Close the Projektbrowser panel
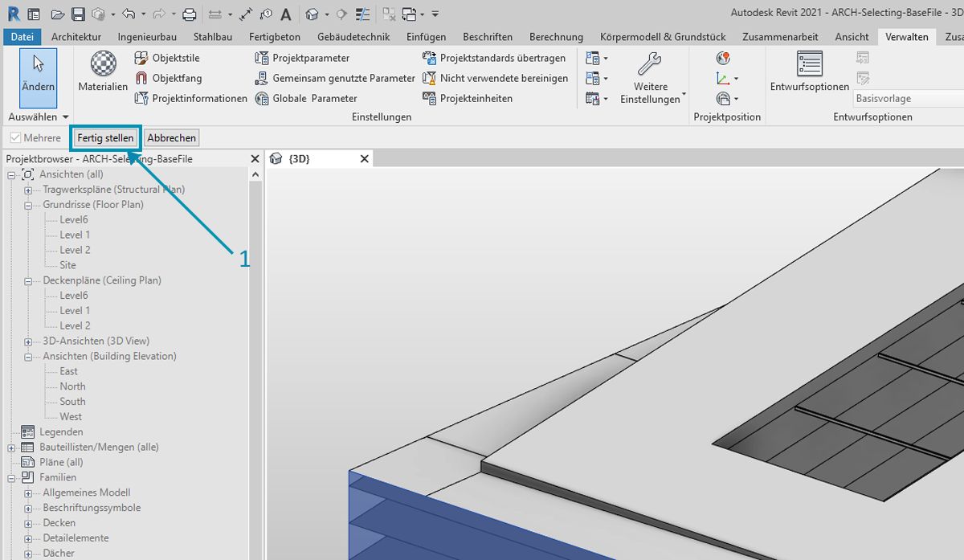 (x=255, y=159)
